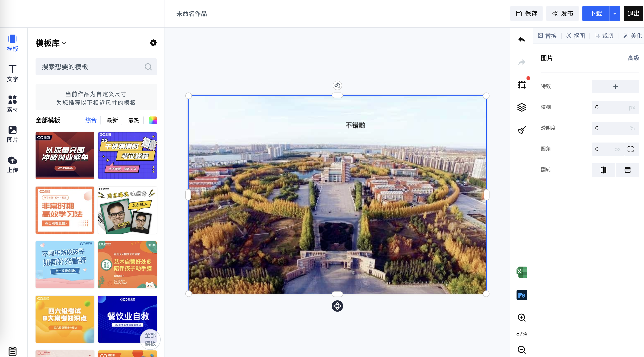This screenshot has width=644, height=357.
Task: Click 美化 beautify tool
Action: pyautogui.click(x=632, y=36)
